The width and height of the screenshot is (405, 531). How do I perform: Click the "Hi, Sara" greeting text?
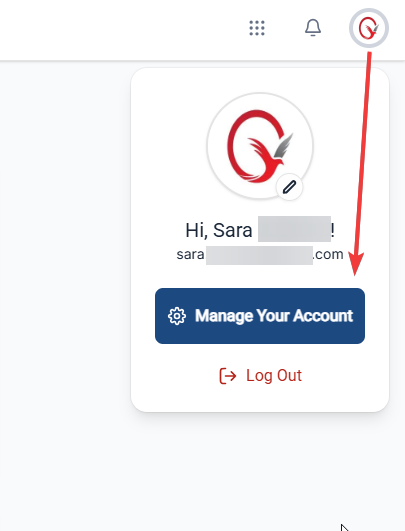coord(219,230)
